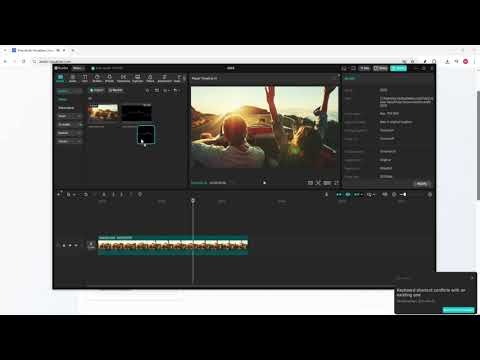Open the browser profile avatar
Screen dimensions: 480x360
[466, 61]
